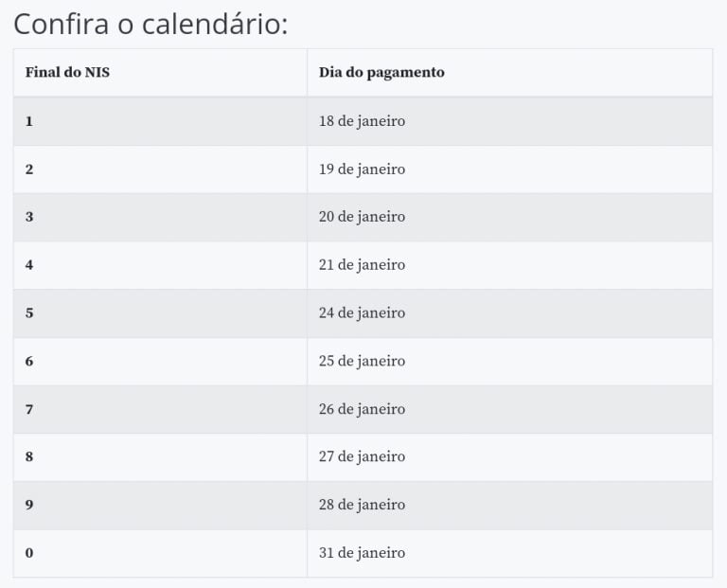Select the 'Final do NIS' column header

[160, 72]
